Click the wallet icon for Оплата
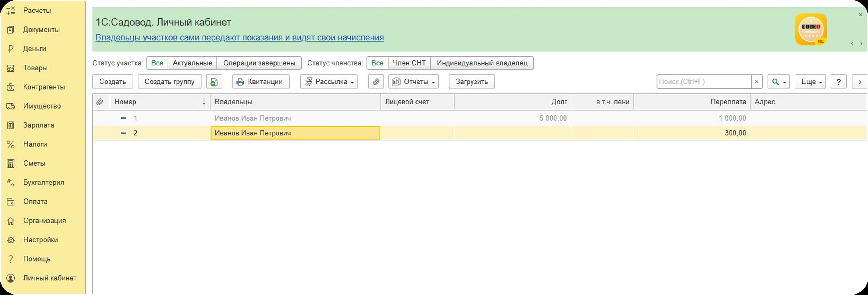868x295 pixels. point(11,202)
